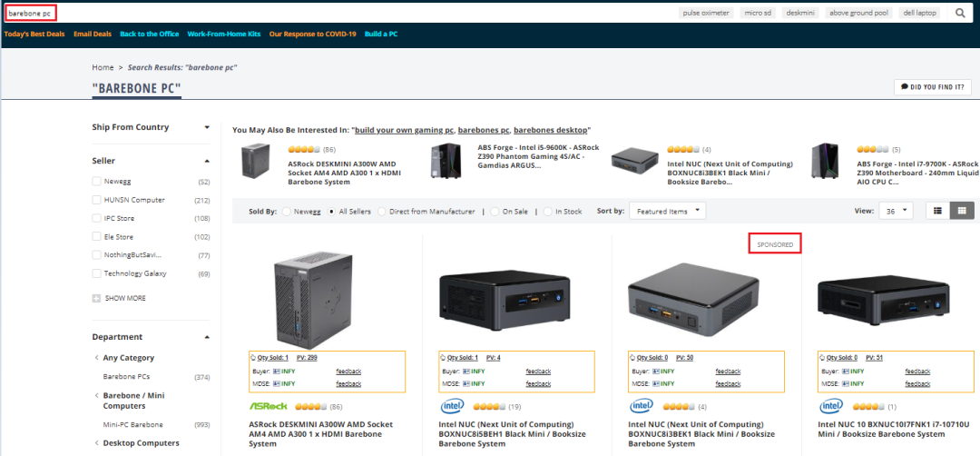Click Intel logo under BOXNUC8i3BEK1 product
This screenshot has width=980, height=456.
pos(642,407)
